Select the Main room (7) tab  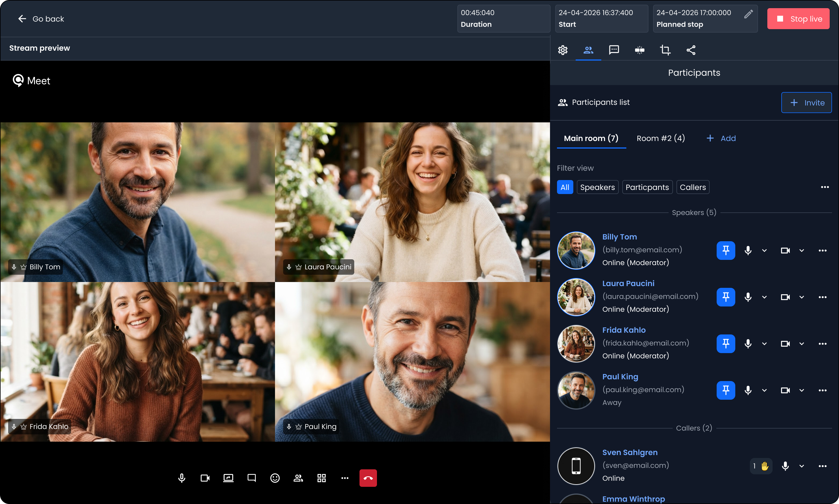591,138
